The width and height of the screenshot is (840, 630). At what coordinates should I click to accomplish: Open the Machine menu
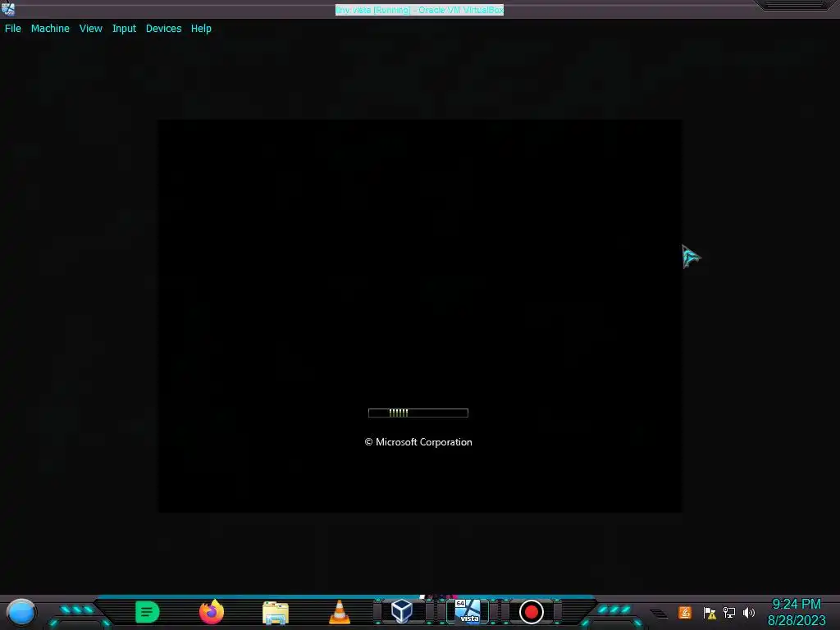[50, 29]
